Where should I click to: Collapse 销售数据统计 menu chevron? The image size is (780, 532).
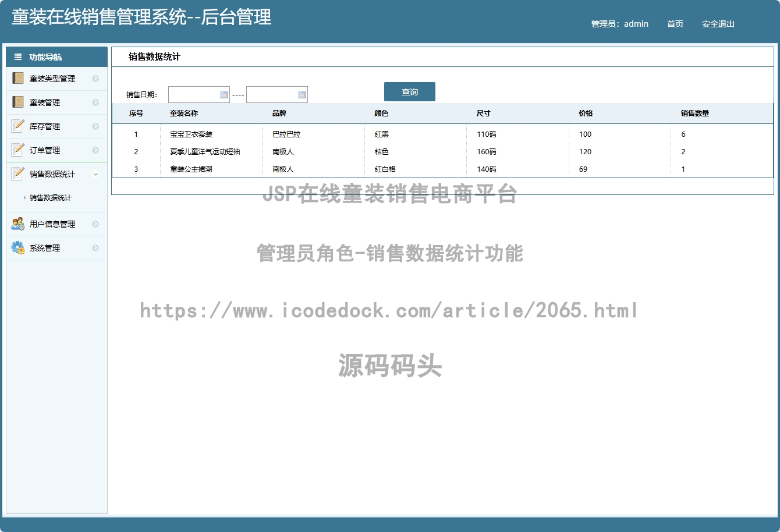click(95, 174)
